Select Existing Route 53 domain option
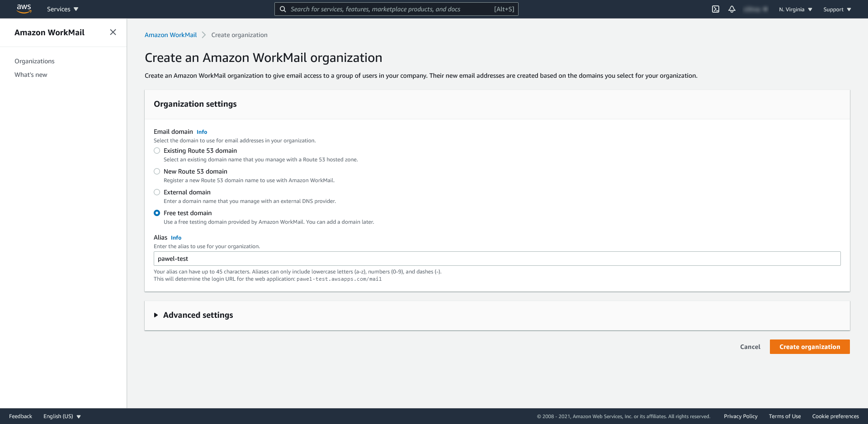Screen dimensions: 868x424 point(157,151)
